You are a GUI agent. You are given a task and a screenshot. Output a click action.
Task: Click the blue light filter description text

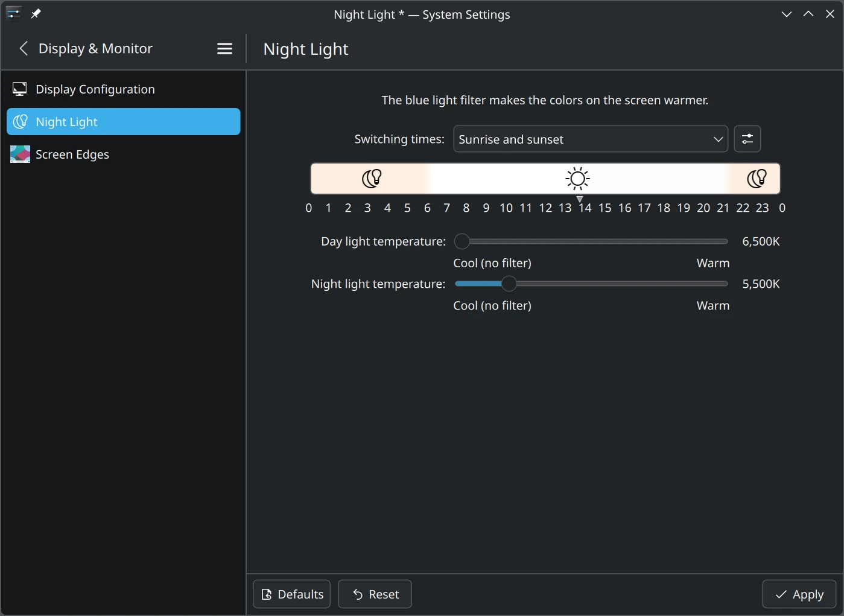[545, 100]
